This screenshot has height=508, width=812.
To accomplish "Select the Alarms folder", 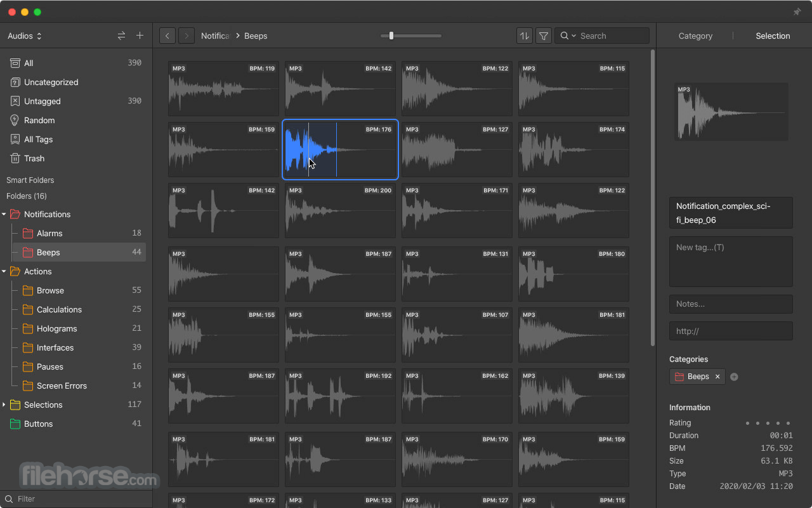I will click(79, 233).
